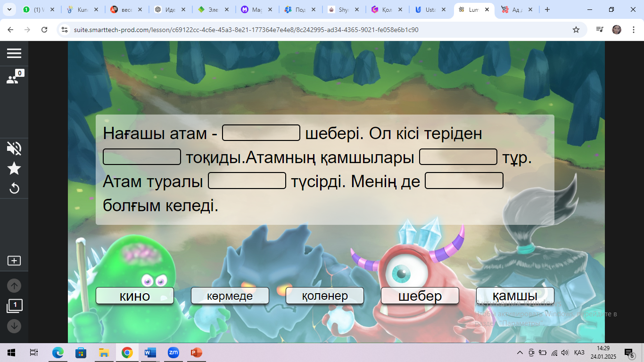Open the Windows notification center
The height and width of the screenshot is (362, 644).
click(x=629, y=353)
